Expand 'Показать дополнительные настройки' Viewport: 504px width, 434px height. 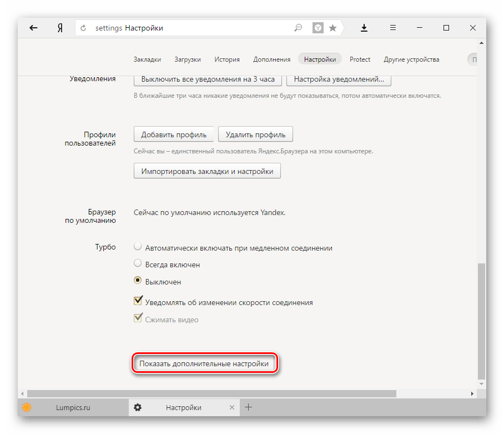[204, 364]
